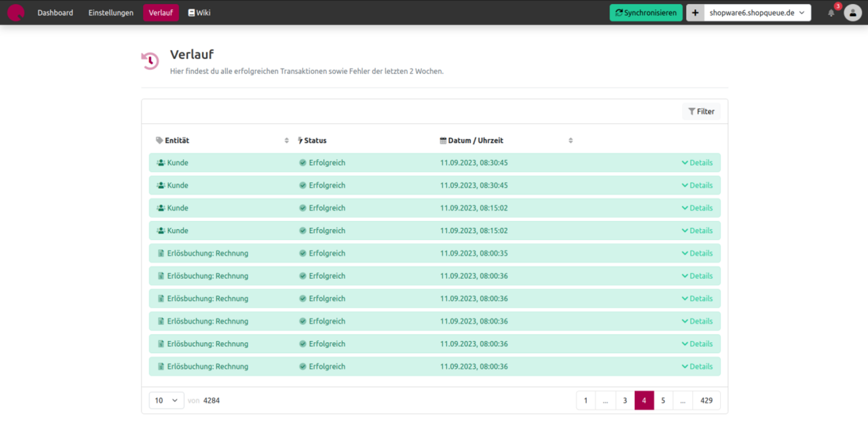The width and height of the screenshot is (868, 438).
Task: Expand Details of the last Erlösbuchung row
Action: tap(697, 367)
